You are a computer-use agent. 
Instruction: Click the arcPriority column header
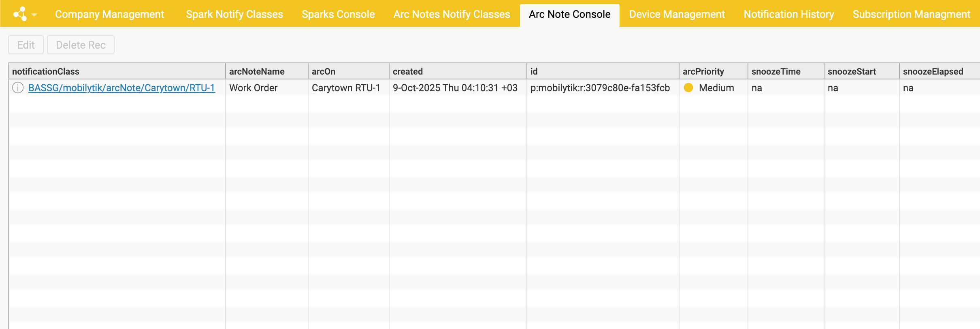[x=703, y=71]
